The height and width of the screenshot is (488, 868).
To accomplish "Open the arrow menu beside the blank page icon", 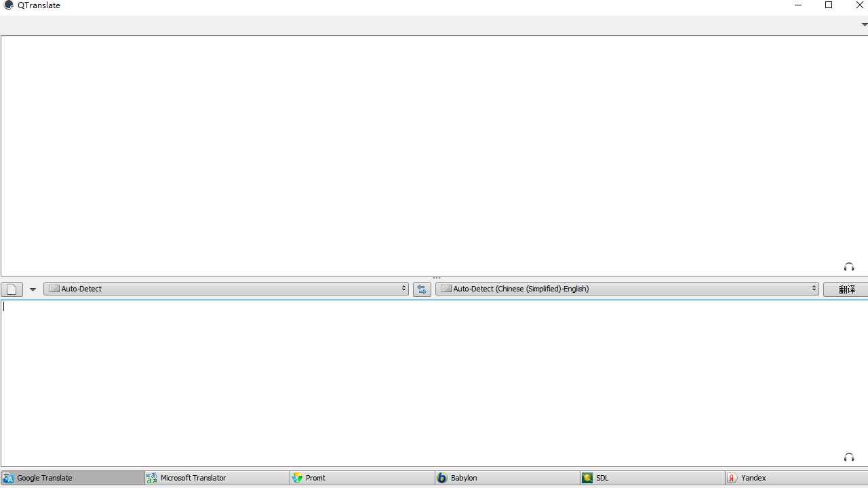I will click(x=33, y=289).
